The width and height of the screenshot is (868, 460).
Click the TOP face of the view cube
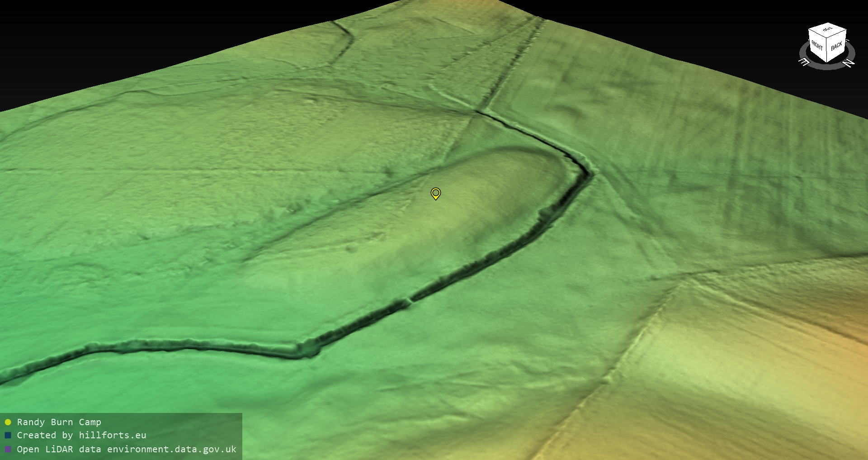tap(827, 29)
